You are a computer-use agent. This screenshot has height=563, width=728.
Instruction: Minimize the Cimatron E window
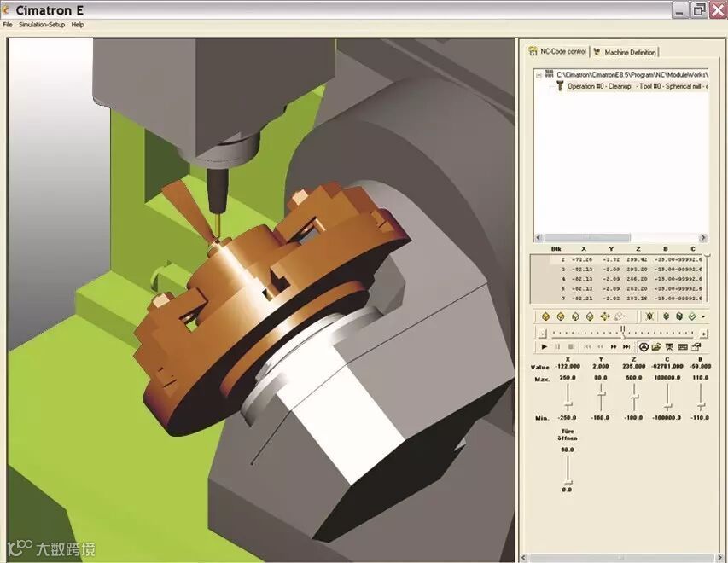[679, 10]
